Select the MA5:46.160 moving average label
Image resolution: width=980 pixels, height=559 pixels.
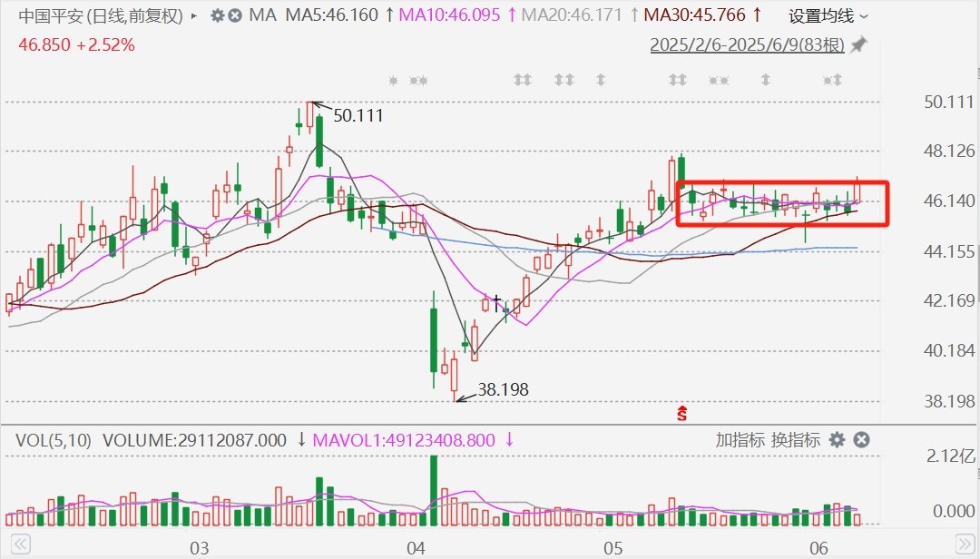[x=332, y=15]
